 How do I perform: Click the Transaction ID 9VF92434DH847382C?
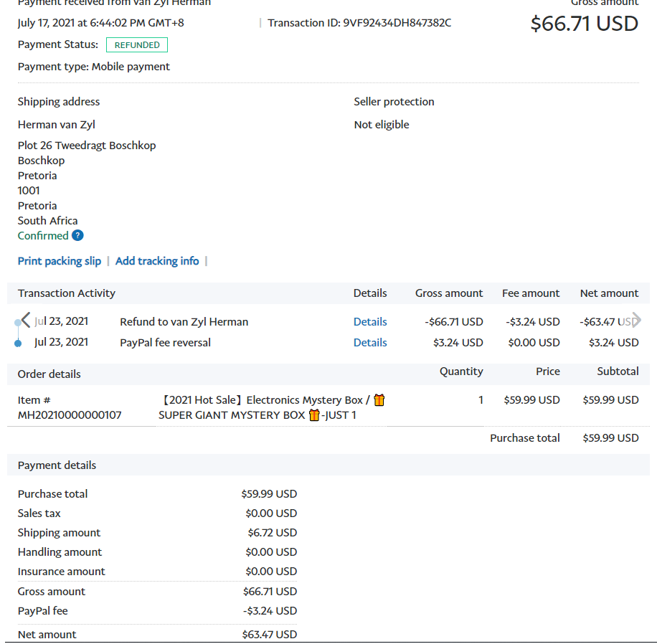tap(397, 23)
